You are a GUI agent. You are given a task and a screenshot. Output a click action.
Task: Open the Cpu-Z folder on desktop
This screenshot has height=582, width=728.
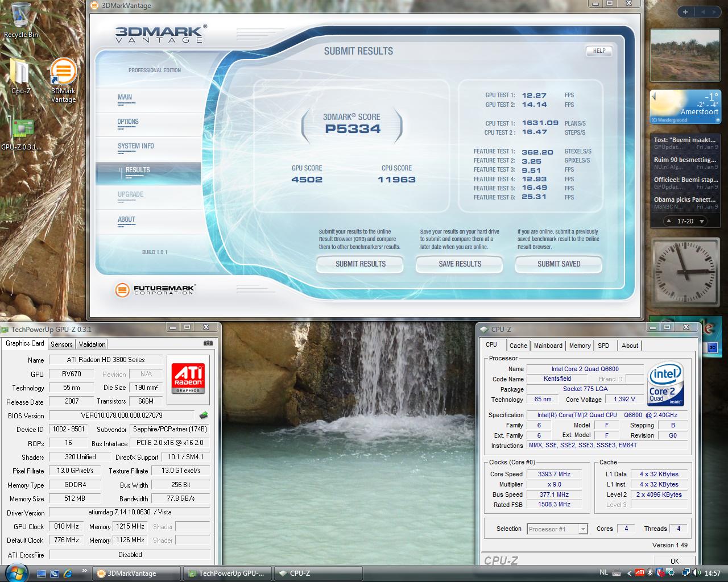pyautogui.click(x=21, y=76)
